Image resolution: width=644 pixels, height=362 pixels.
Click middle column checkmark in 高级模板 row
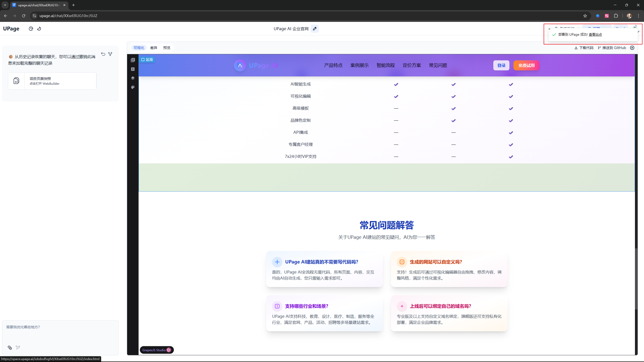tap(454, 109)
